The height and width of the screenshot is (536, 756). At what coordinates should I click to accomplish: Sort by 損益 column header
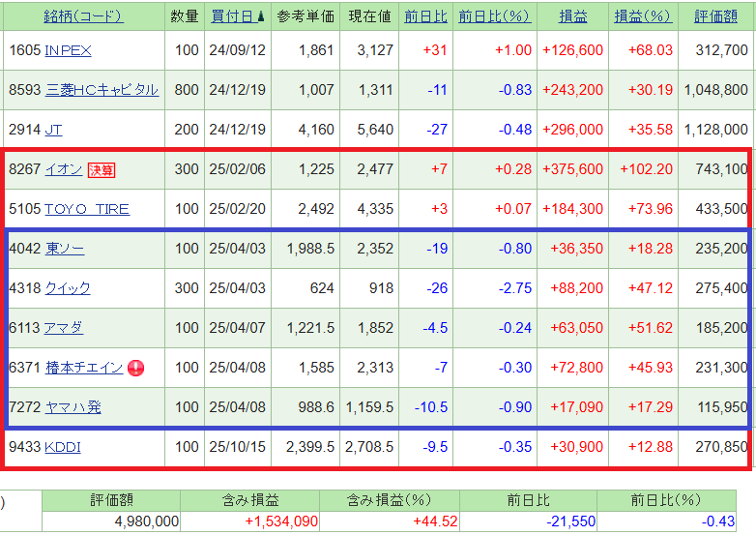pyautogui.click(x=573, y=16)
